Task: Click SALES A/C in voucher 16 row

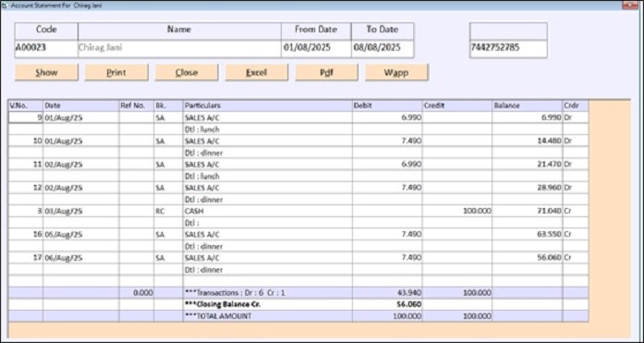Action: coord(268,235)
